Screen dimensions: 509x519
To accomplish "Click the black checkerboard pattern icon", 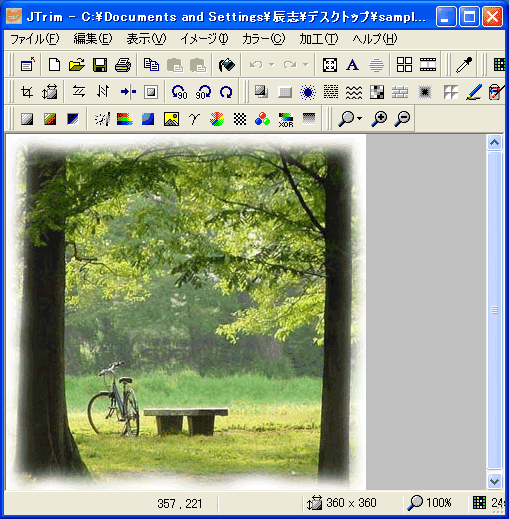I will pyautogui.click(x=240, y=119).
